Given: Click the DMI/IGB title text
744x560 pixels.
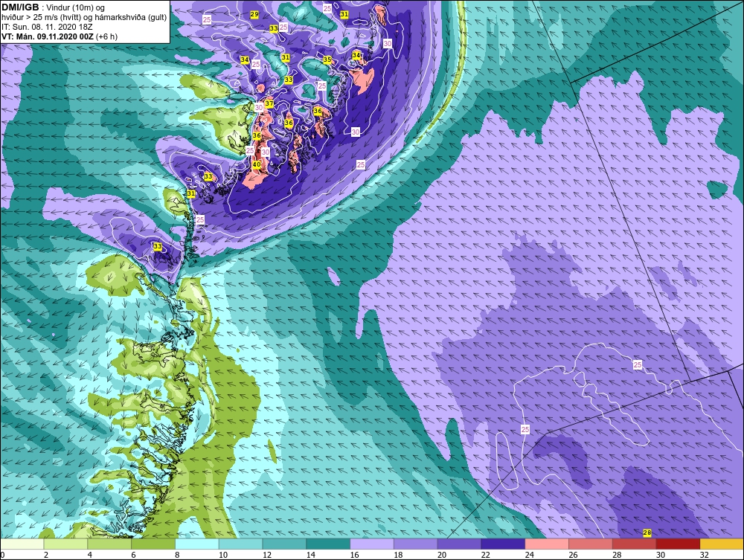Looking at the screenshot, I should pos(20,7).
